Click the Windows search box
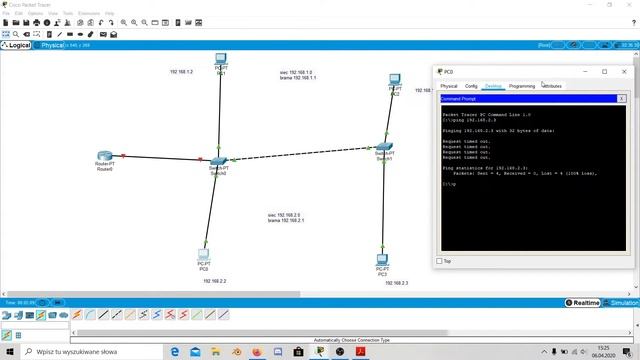 [92, 351]
